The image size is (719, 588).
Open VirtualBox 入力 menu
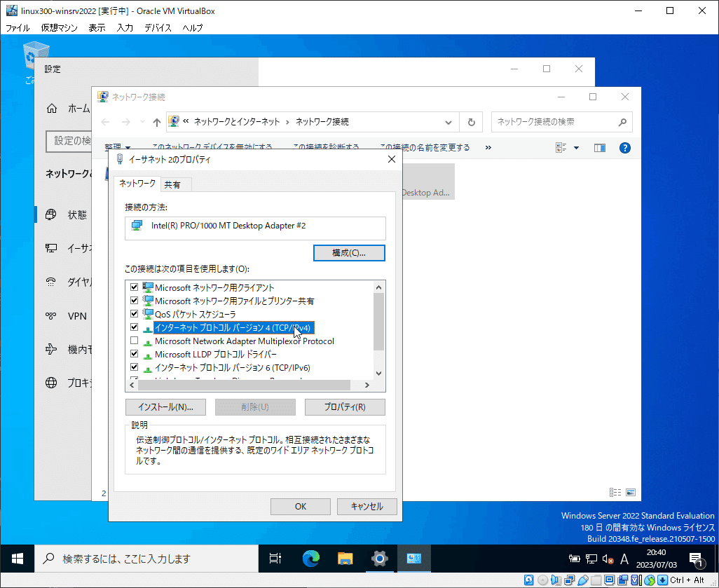tap(125, 28)
